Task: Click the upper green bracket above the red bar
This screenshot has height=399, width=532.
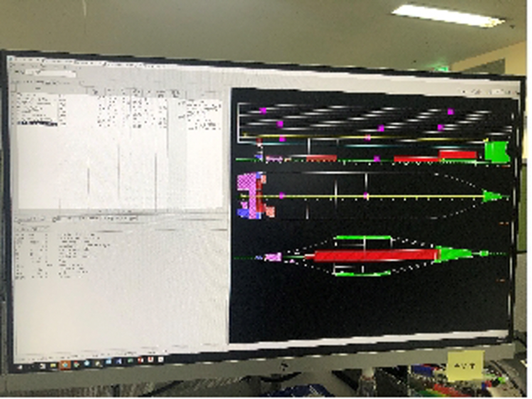Action: (x=362, y=238)
